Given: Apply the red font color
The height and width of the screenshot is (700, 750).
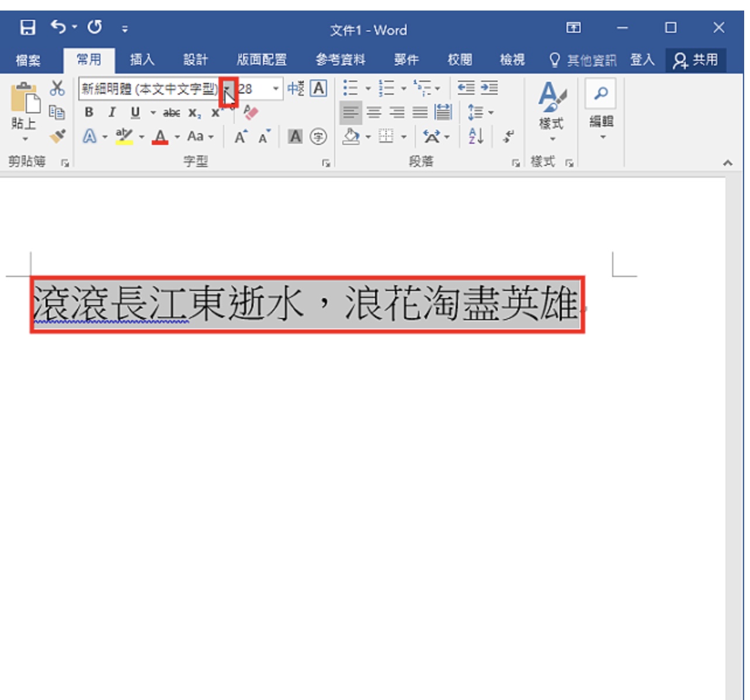Looking at the screenshot, I should click(160, 137).
